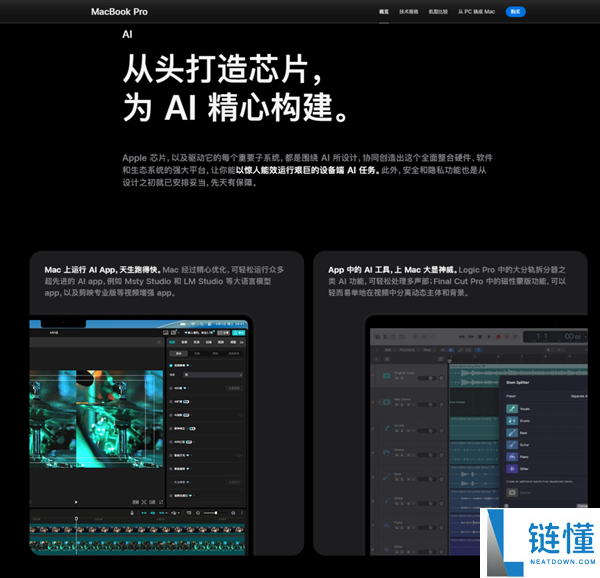Click the teal export button in video editor
The height and width of the screenshot is (578, 600).
point(239,333)
